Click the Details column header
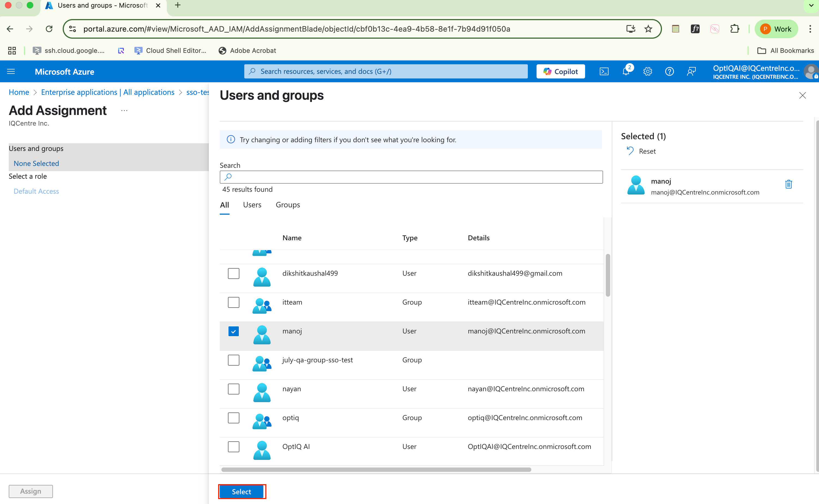This screenshot has width=819, height=504. tap(479, 238)
